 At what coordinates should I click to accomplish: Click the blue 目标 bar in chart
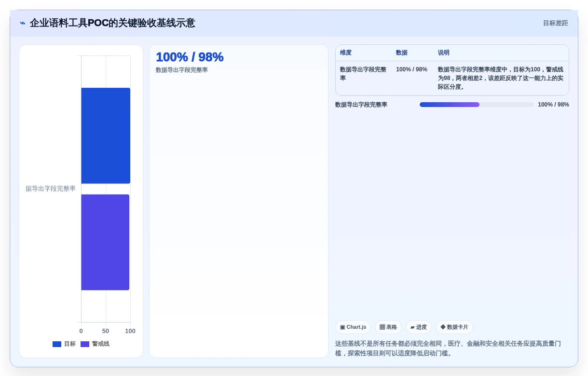[x=106, y=135]
